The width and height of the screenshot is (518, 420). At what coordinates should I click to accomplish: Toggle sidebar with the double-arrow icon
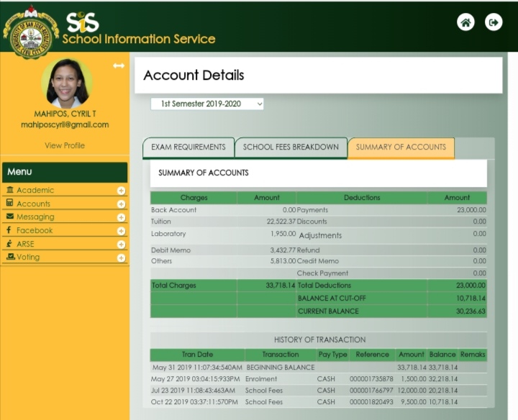tap(119, 66)
